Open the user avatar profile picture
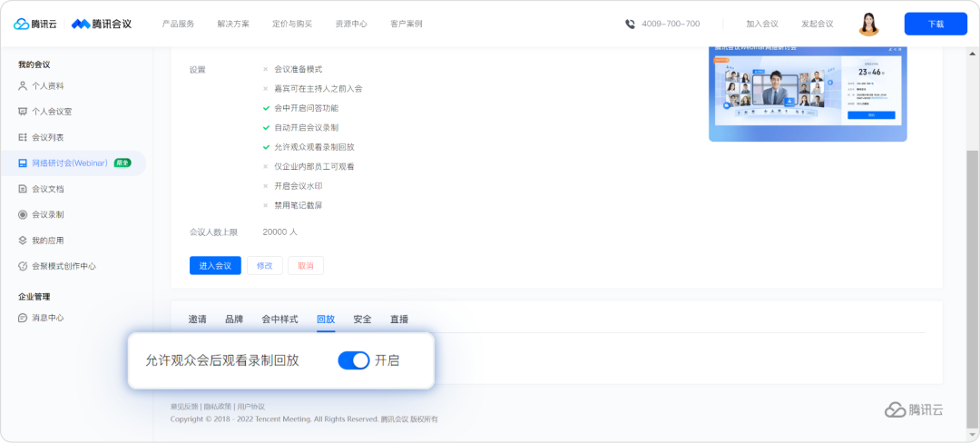This screenshot has width=980, height=443. [868, 24]
